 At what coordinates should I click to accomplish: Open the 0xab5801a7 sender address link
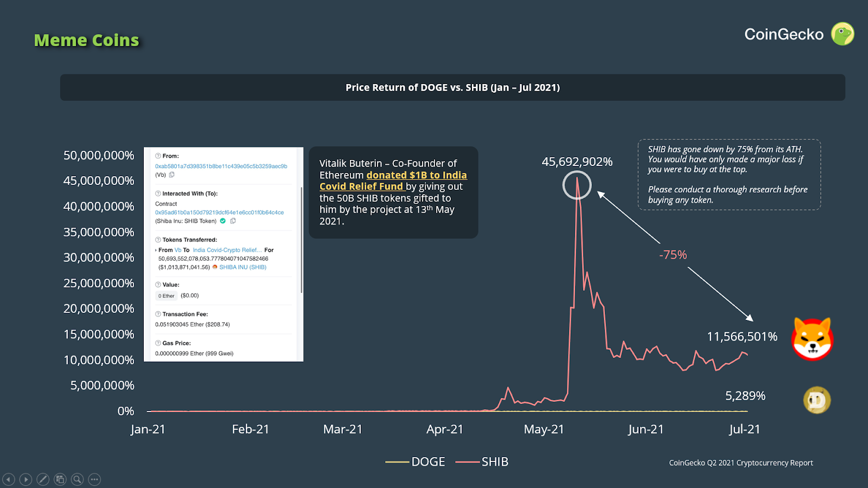(x=221, y=166)
